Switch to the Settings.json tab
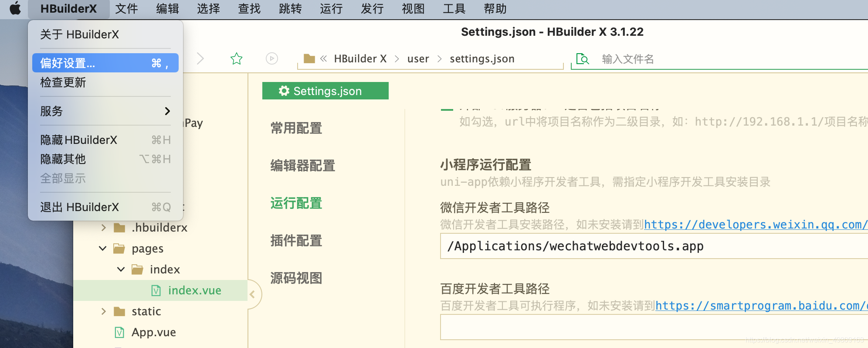 click(325, 91)
